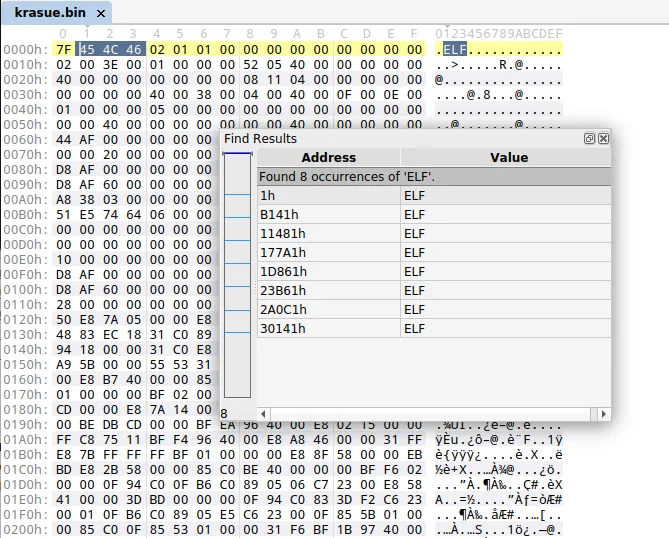
Task: Jump to result at B141h
Action: [434, 215]
